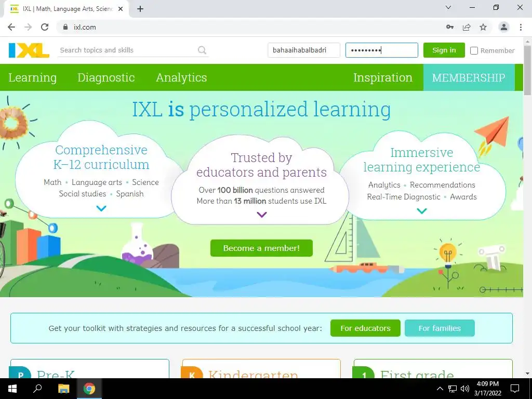The image size is (532, 399).
Task: Open Chrome three-dot menu
Action: pyautogui.click(x=521, y=27)
